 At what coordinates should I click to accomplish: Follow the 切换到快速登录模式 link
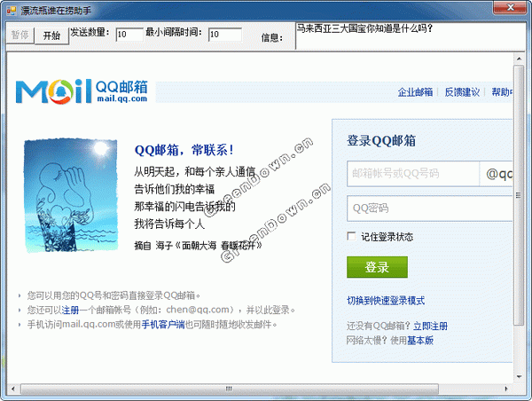[386, 301]
